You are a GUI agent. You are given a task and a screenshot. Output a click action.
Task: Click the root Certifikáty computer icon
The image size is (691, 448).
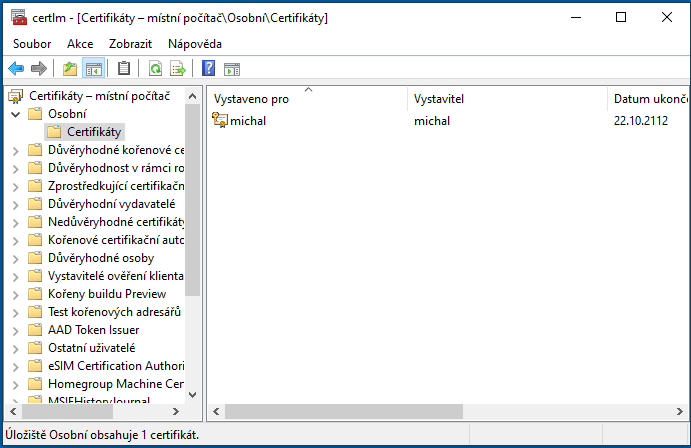(16, 96)
